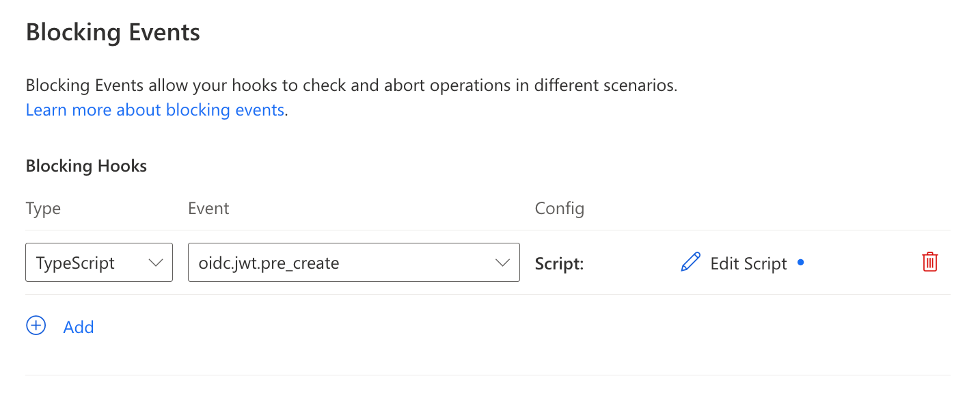
Task: Open the TypeScript type dropdown
Action: coord(98,263)
